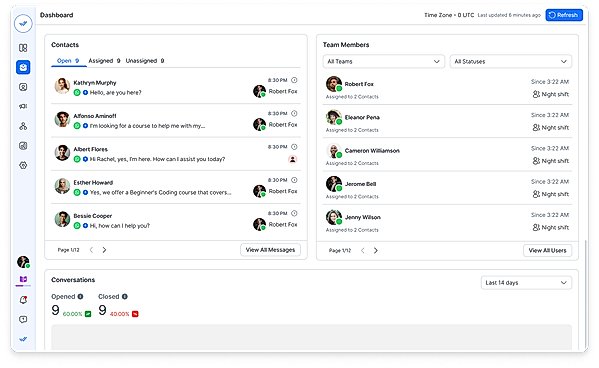Click Time Zone - 0 UTC label
The image size is (599, 368).
tap(449, 15)
